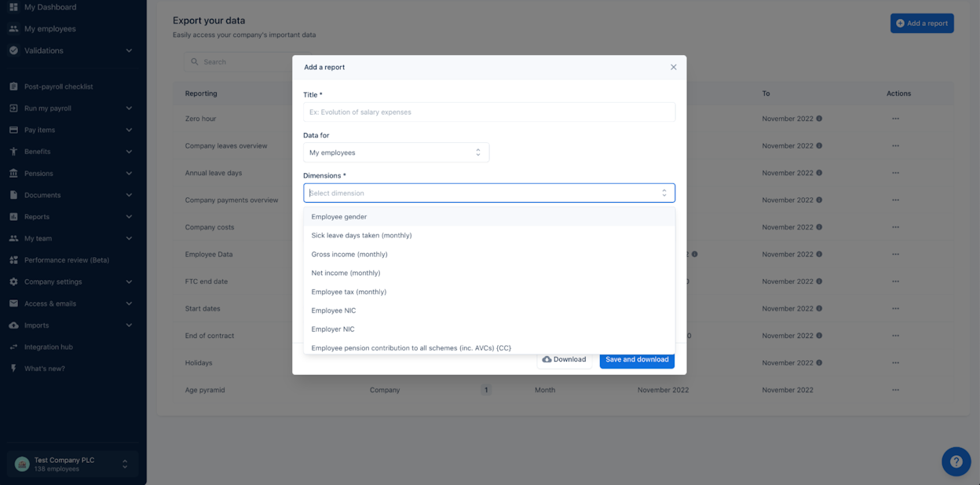Click the Reports sidebar icon
The height and width of the screenshot is (485, 980).
pos(13,217)
